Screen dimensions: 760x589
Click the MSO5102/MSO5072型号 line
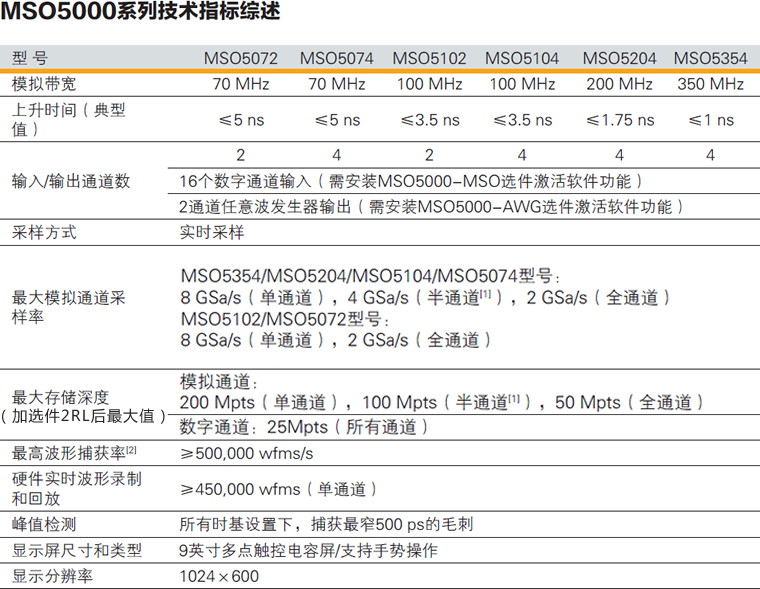[x=285, y=318]
